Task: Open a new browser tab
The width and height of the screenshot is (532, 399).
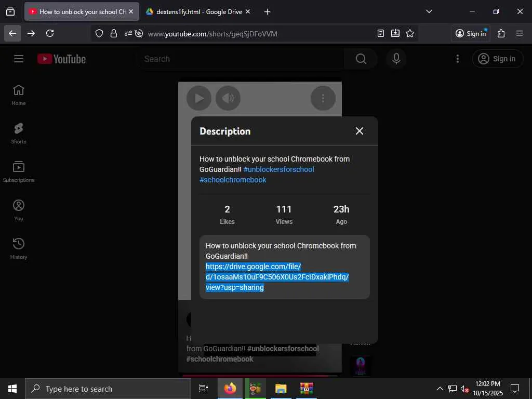Action: tap(268, 12)
